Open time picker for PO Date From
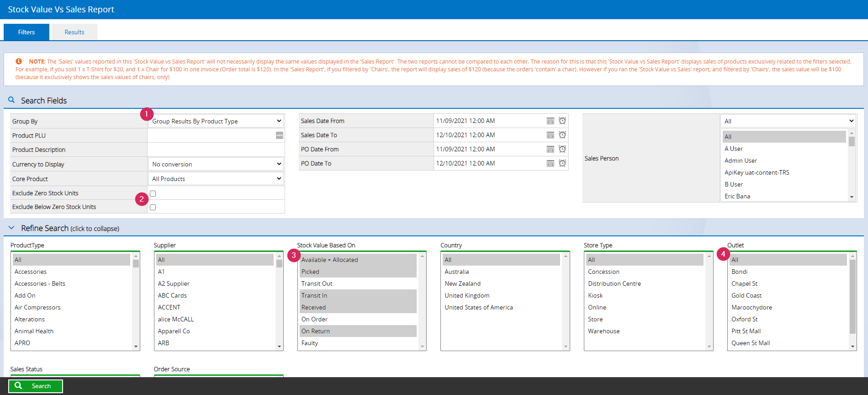This screenshot has width=868, height=395. (x=562, y=149)
